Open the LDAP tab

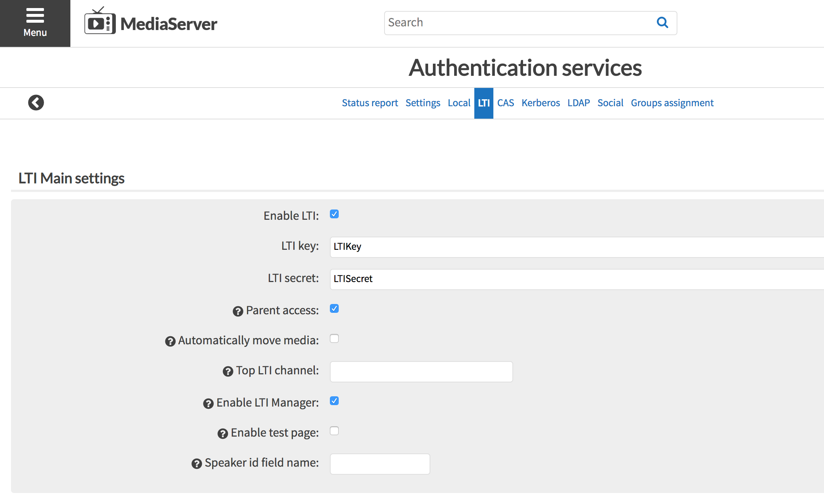point(578,103)
